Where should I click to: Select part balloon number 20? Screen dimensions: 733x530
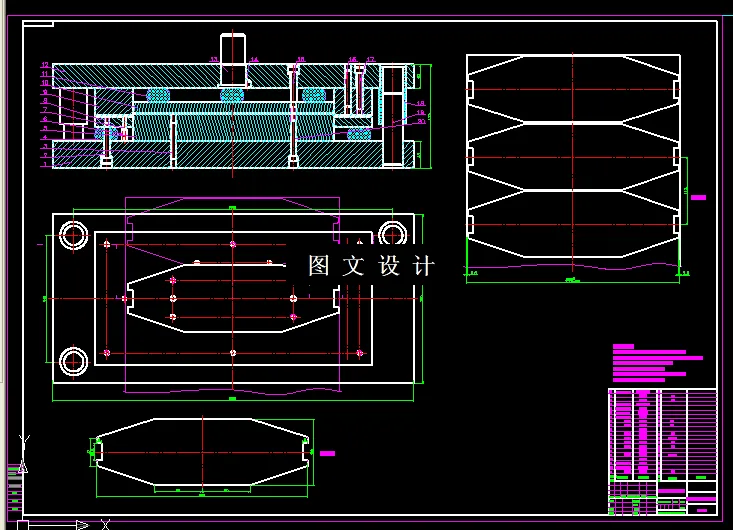(421, 121)
